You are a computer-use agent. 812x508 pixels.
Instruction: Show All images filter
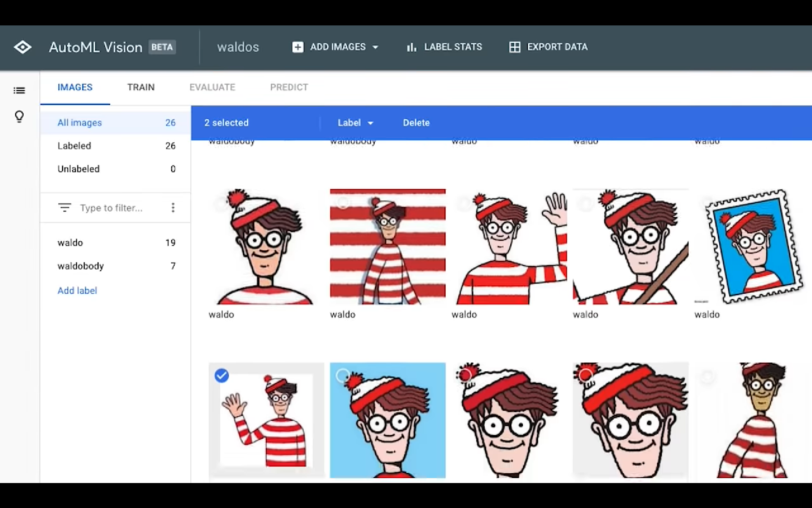115,123
